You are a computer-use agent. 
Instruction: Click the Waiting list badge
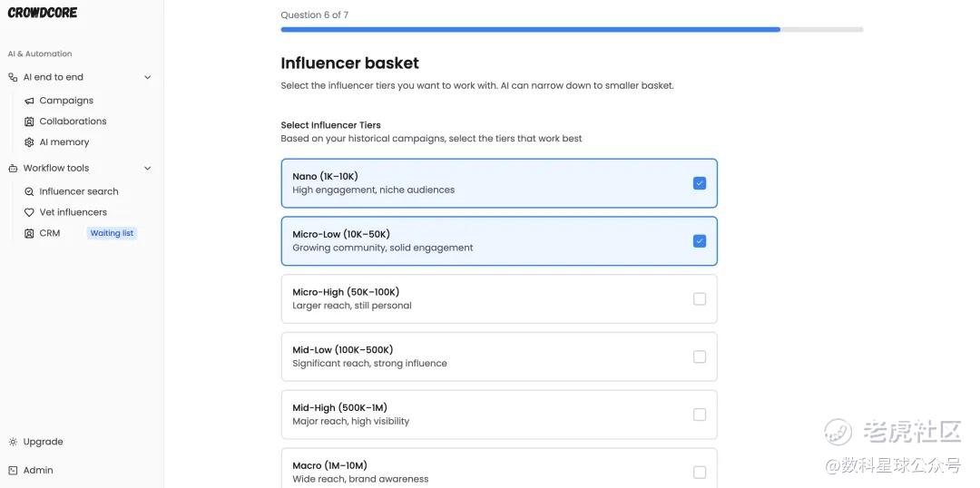tap(112, 233)
